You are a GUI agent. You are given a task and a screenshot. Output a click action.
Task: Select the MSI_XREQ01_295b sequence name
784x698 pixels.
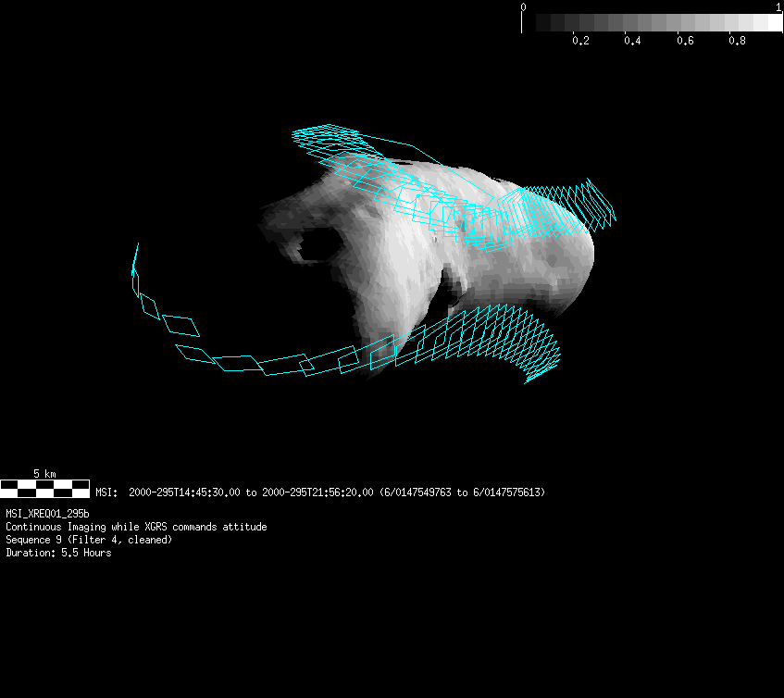click(47, 513)
